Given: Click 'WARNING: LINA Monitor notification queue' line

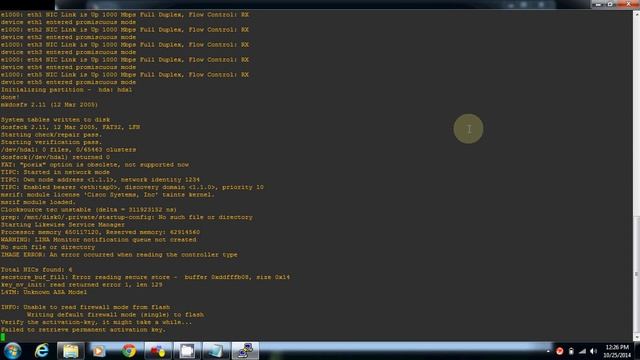Looking at the screenshot, I should (98, 240).
